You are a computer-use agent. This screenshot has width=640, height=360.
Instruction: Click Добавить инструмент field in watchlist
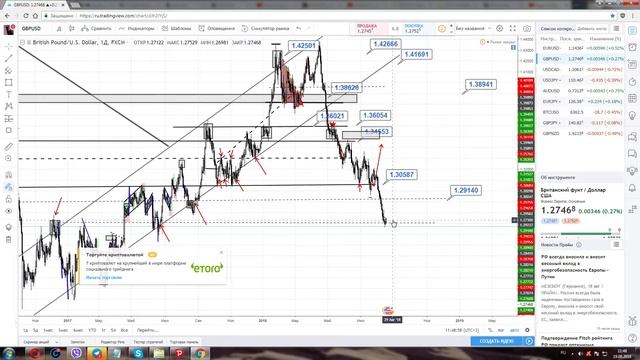click(x=592, y=29)
